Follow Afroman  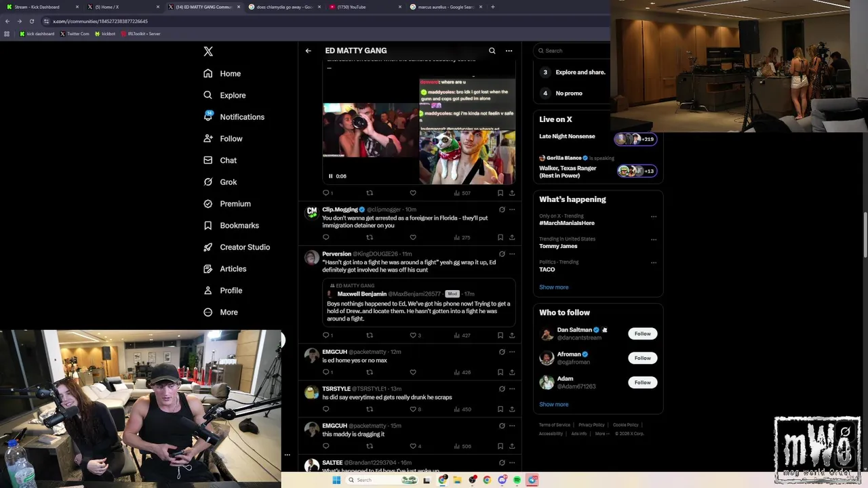642,358
